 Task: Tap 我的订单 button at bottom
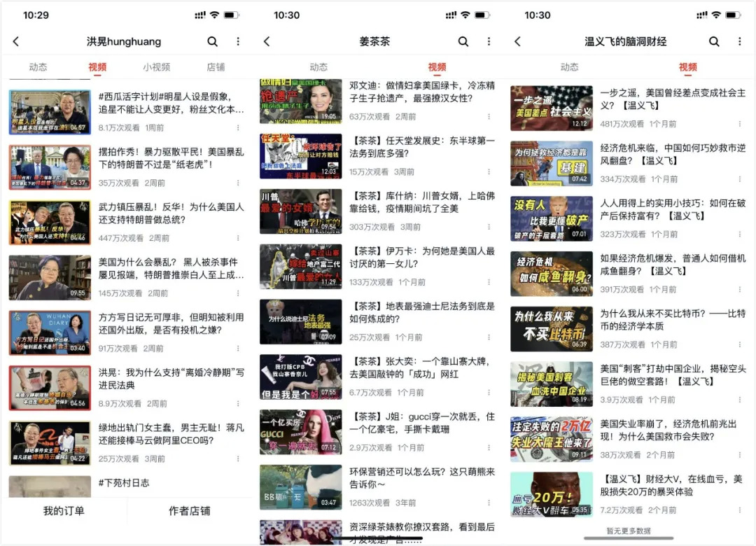(x=64, y=511)
